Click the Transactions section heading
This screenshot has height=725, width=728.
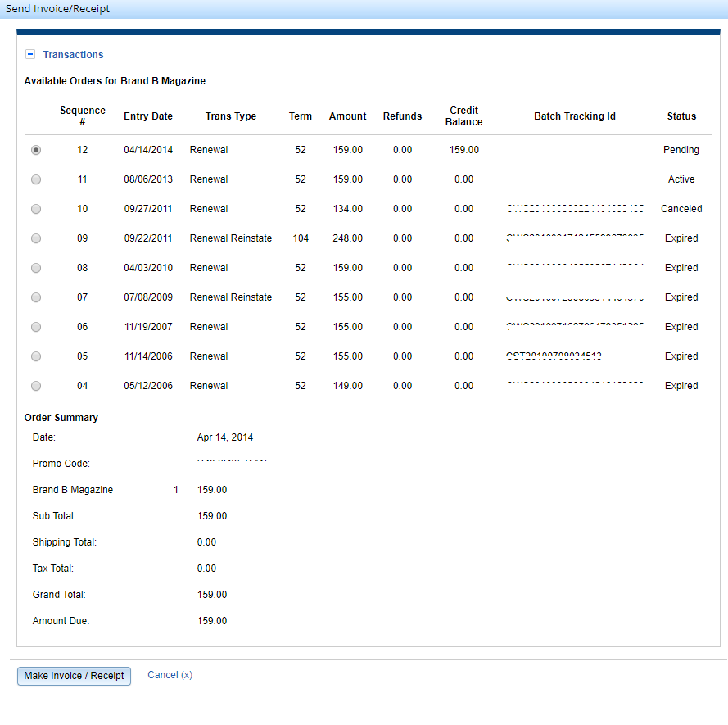pyautogui.click(x=73, y=55)
